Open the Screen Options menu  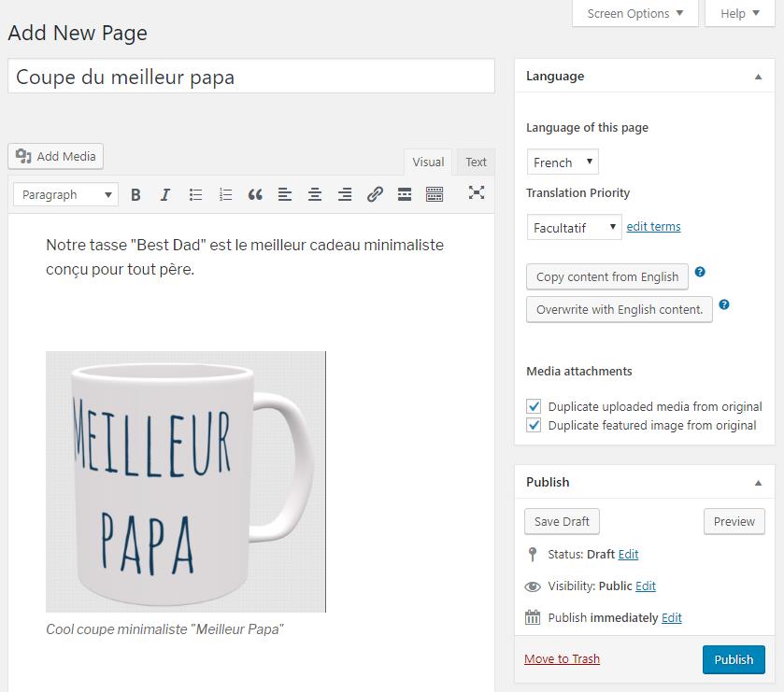(634, 13)
